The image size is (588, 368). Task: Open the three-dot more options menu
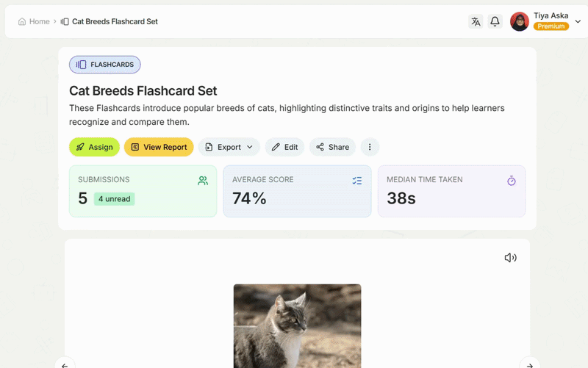370,147
